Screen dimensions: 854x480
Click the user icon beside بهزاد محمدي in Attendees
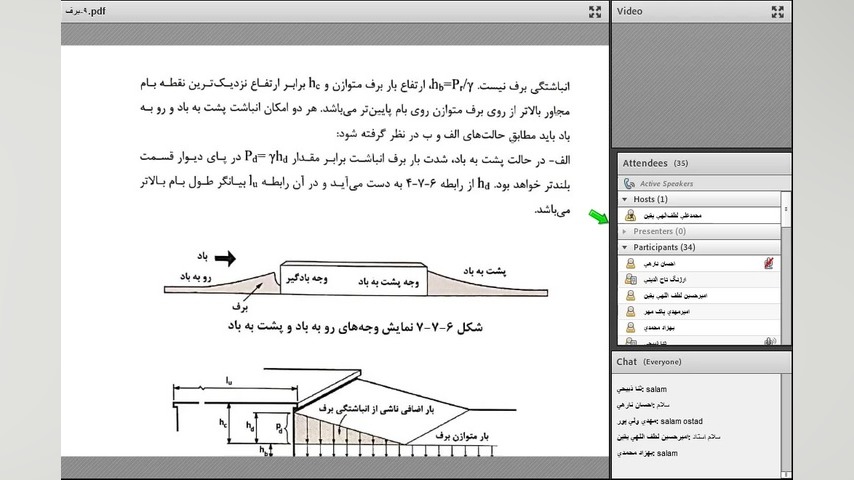(630, 327)
